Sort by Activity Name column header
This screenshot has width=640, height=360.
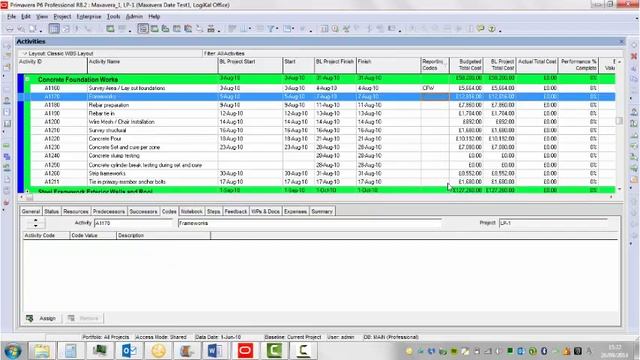(x=153, y=65)
